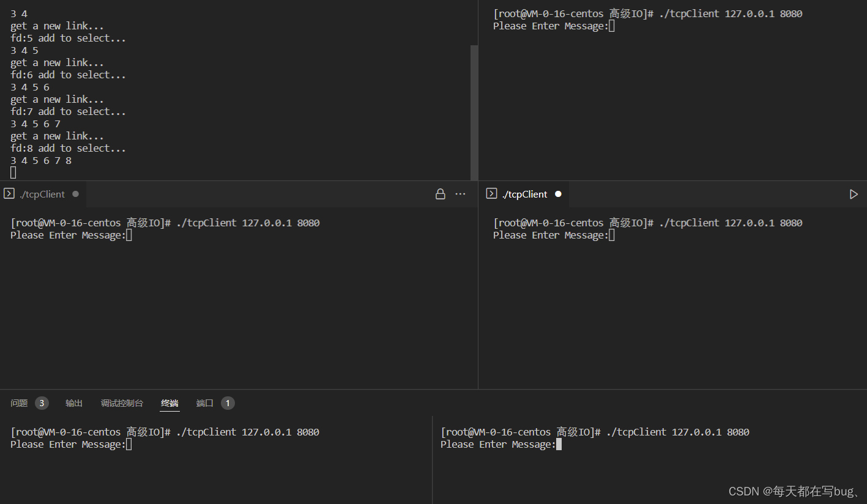Click the ./tcpClient 127.0.0.1 8080 command in top-right terminal
This screenshot has width=867, height=504.
point(731,13)
